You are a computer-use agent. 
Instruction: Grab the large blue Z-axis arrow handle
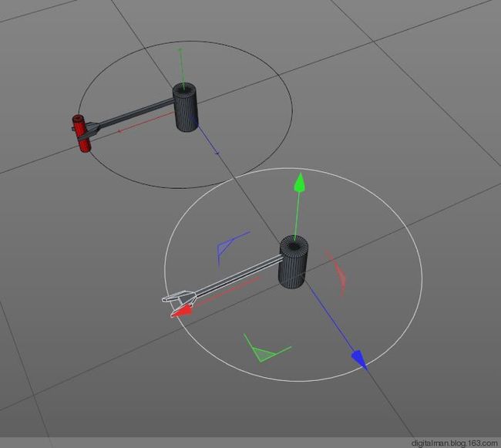tap(360, 359)
